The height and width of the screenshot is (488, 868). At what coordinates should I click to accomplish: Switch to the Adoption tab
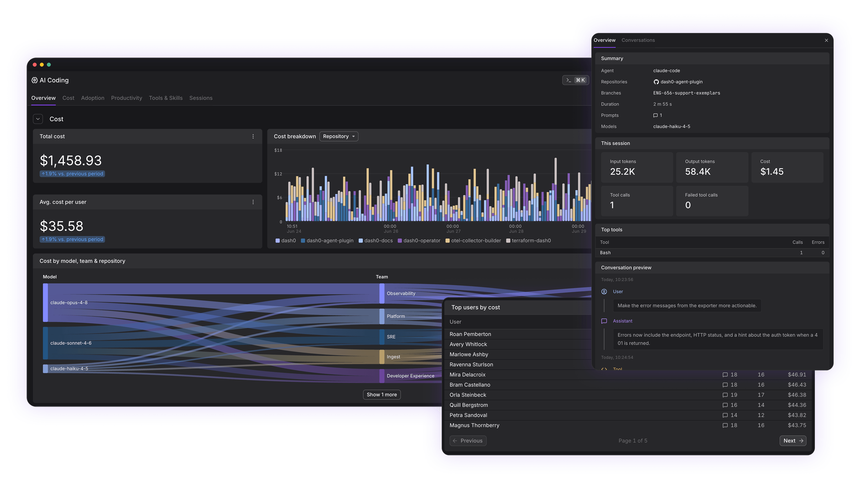click(x=93, y=98)
